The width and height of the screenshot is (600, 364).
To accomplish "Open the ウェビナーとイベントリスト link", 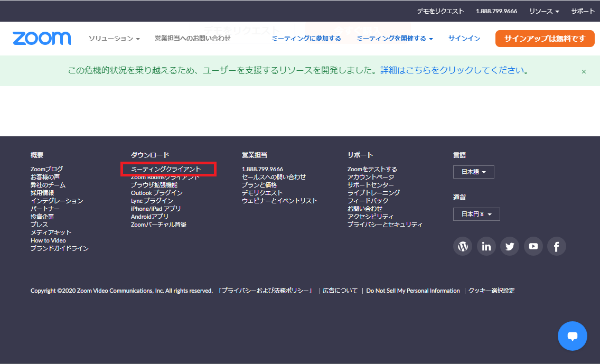I will 280,201.
